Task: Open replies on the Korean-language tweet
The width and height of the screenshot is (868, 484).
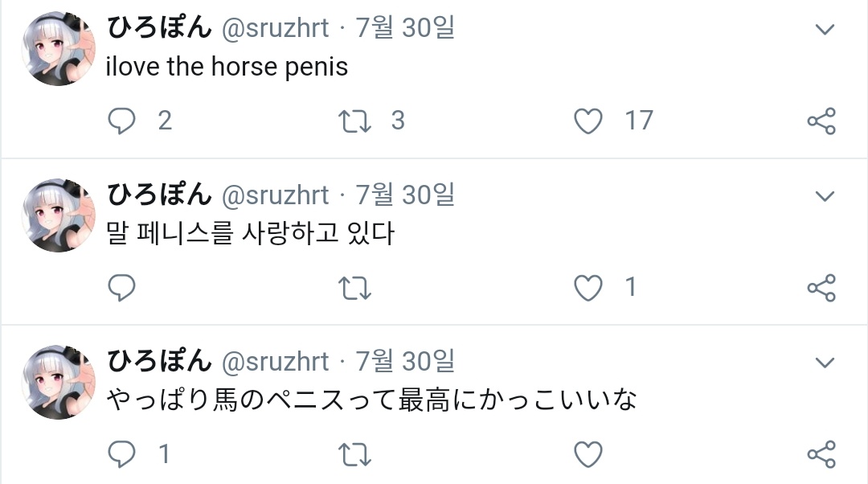Action: tap(121, 288)
